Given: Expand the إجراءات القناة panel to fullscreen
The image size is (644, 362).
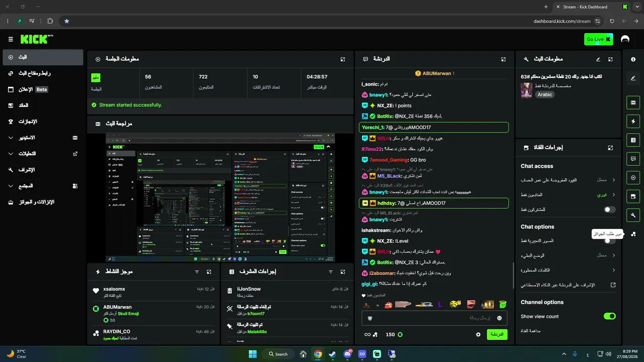Looking at the screenshot, I should 610,148.
